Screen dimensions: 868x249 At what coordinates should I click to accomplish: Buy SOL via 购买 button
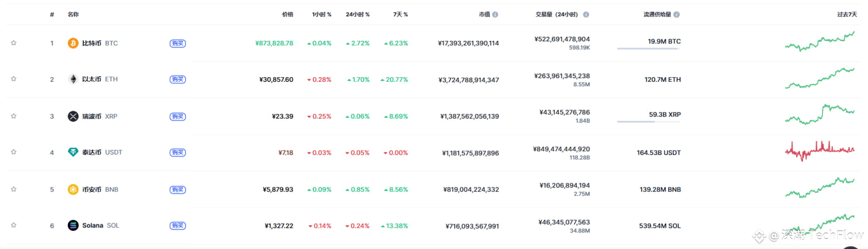click(178, 226)
